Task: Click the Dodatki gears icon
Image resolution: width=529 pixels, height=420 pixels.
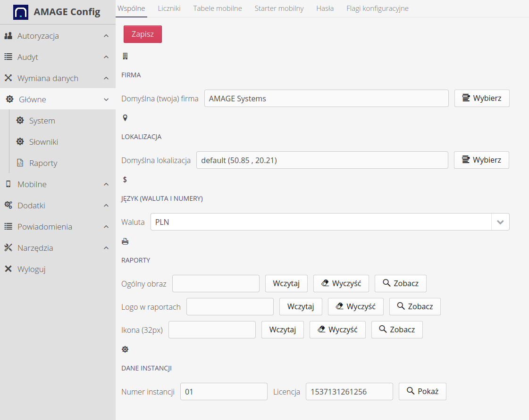Action: pos(8,206)
